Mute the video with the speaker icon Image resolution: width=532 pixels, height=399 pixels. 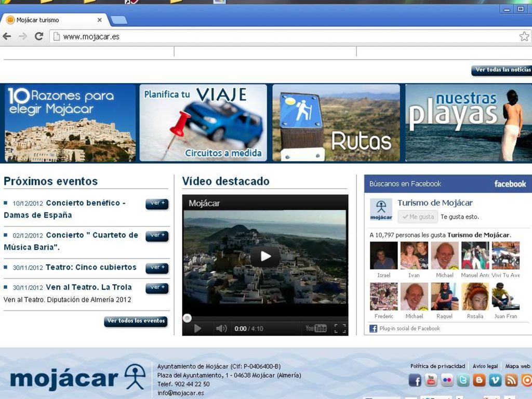221,328
